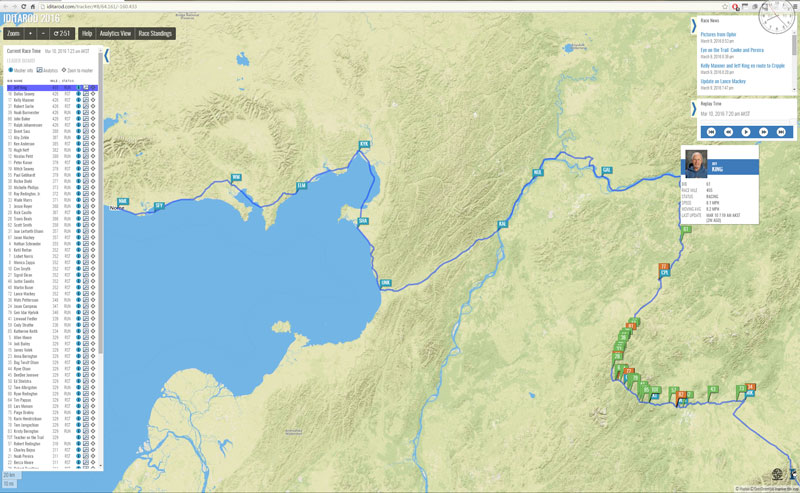The width and height of the screenshot is (800, 493).
Task: Click the CPL checkpoint flag on map
Action: (x=664, y=273)
